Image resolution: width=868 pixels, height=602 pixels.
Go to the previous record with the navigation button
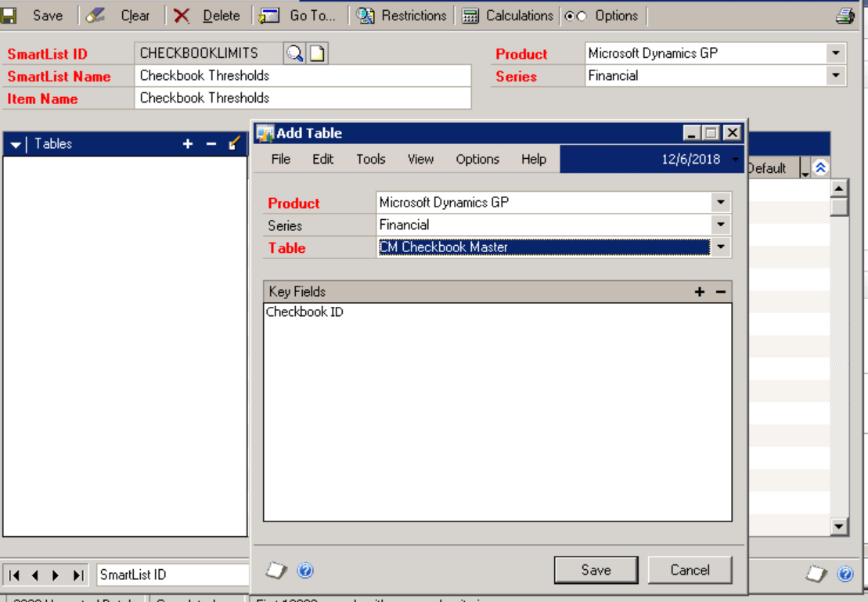(x=35, y=575)
